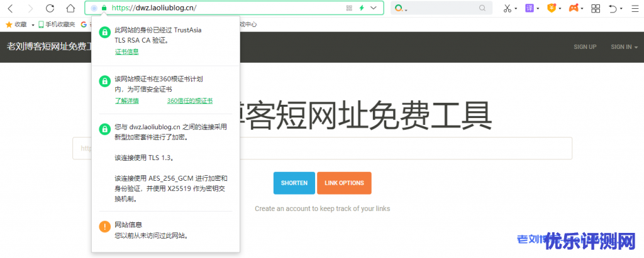Click the browser back arrow
Viewport: 644px width, 258px height.
tap(10, 8)
